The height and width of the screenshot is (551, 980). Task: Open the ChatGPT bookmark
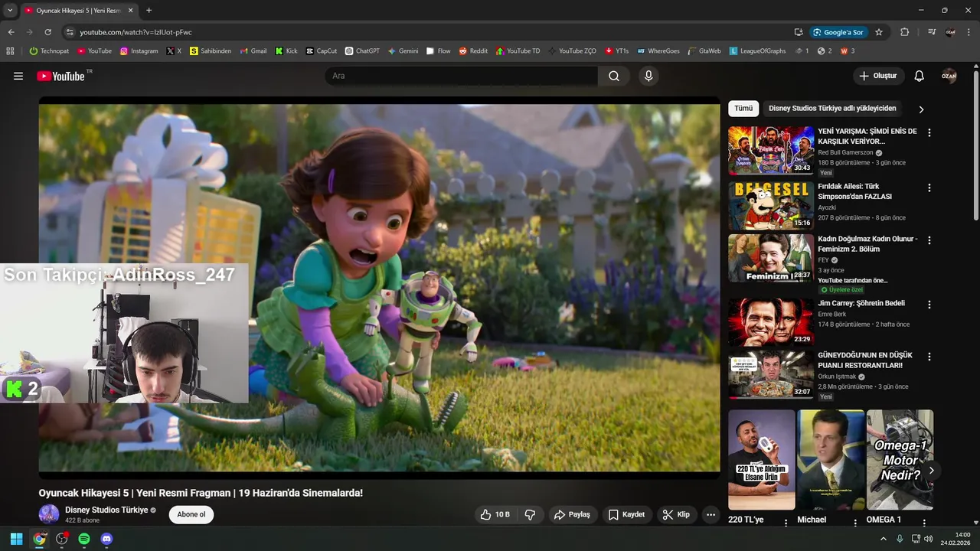pyautogui.click(x=362, y=51)
